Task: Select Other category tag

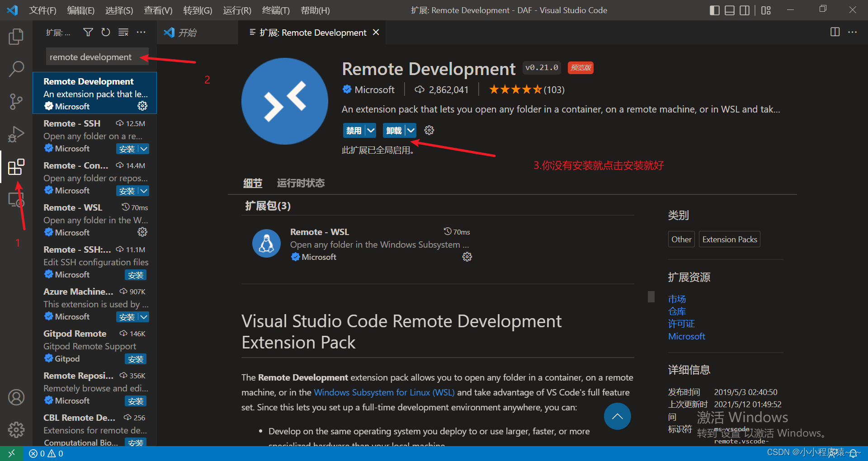Action: pos(681,240)
